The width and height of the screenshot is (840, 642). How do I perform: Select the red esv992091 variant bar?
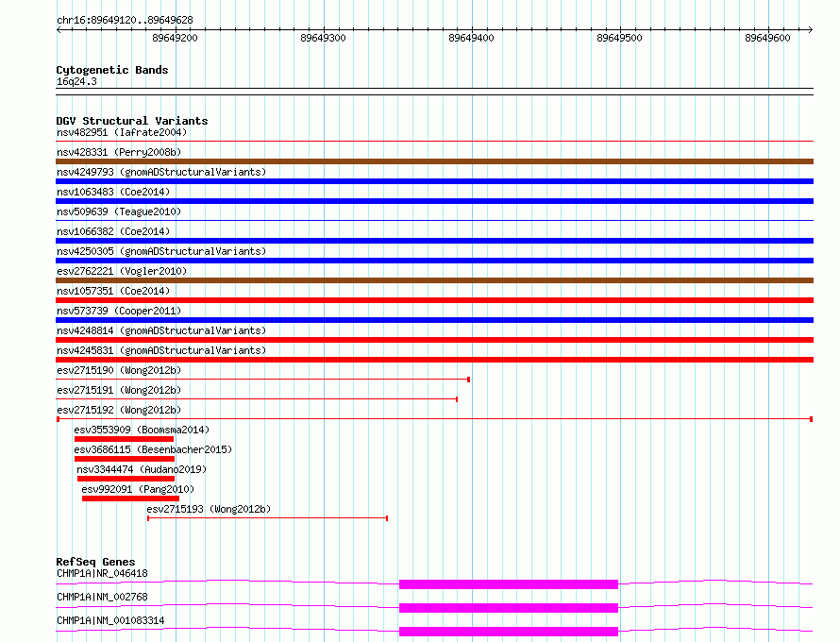pos(130,498)
